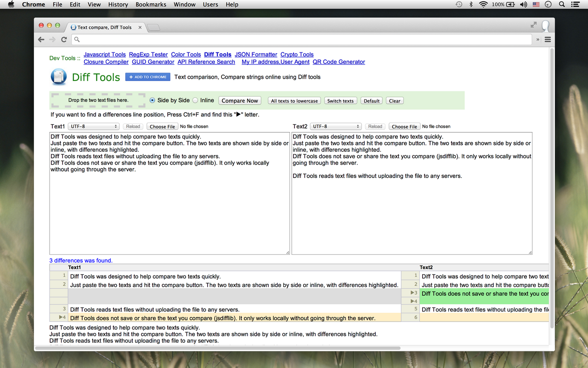Open Chrome hamburger menu icon
588x368 pixels.
click(547, 40)
